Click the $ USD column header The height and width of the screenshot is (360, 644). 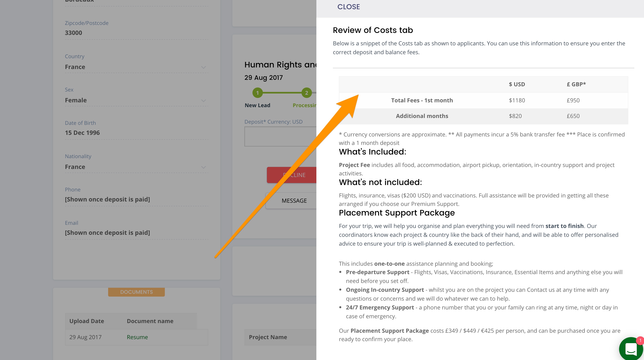(517, 84)
